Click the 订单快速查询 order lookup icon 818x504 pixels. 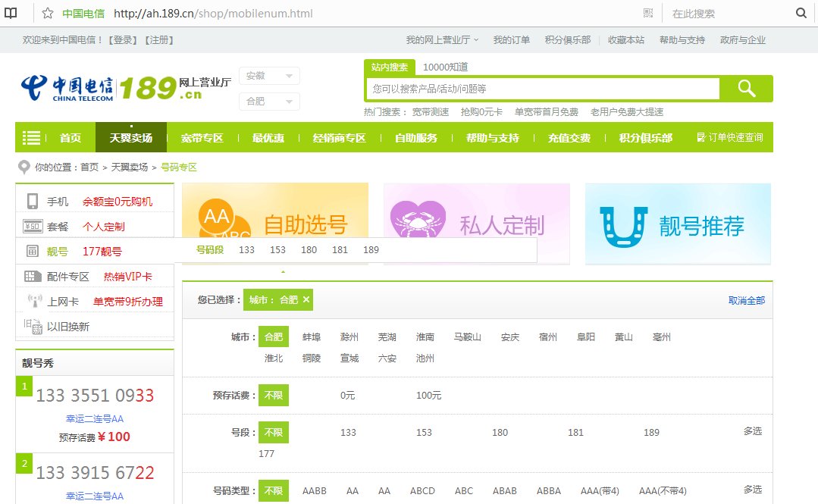(700, 138)
